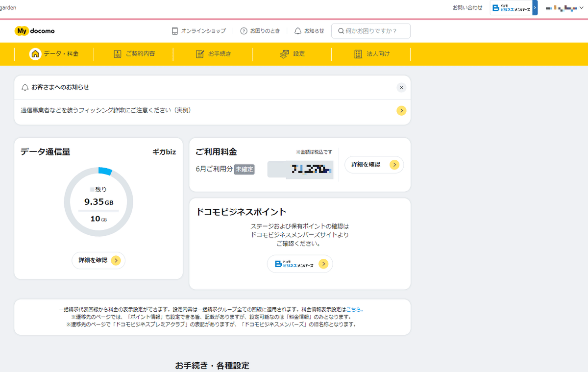Viewport: 588px width, 372px height.
Task: Click the データ通信量 card title
Action: 46,152
